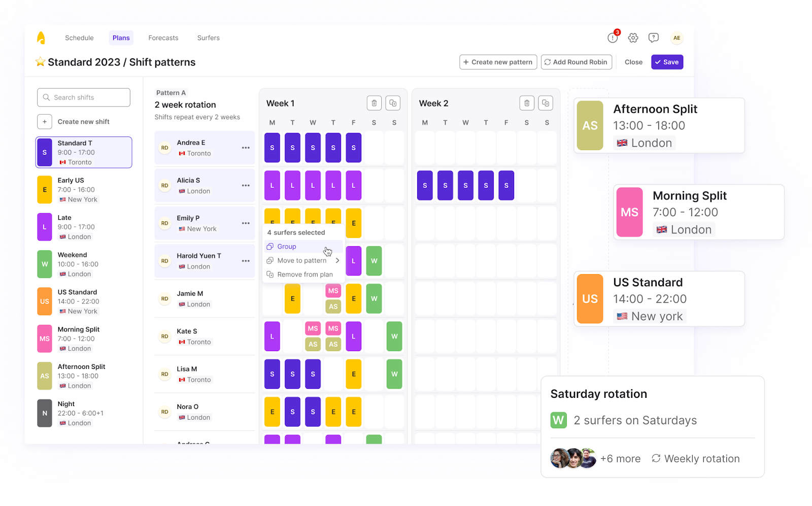Select Lisa M's green W Sunday shift
The width and height of the screenshot is (812, 506).
coord(394,374)
